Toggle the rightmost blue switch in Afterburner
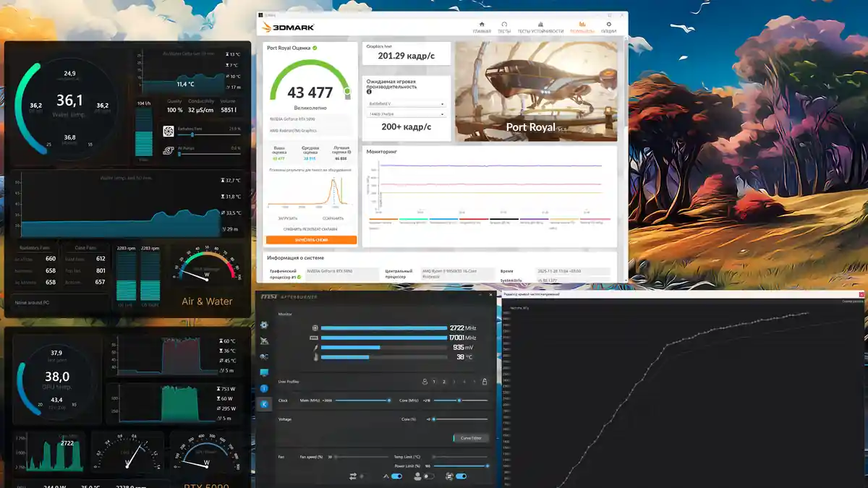 point(460,476)
